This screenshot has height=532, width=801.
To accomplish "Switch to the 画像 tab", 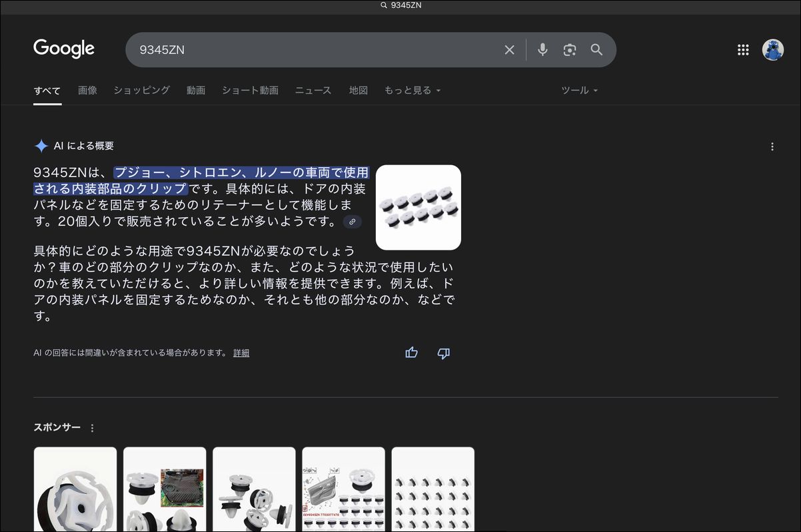I will (87, 91).
